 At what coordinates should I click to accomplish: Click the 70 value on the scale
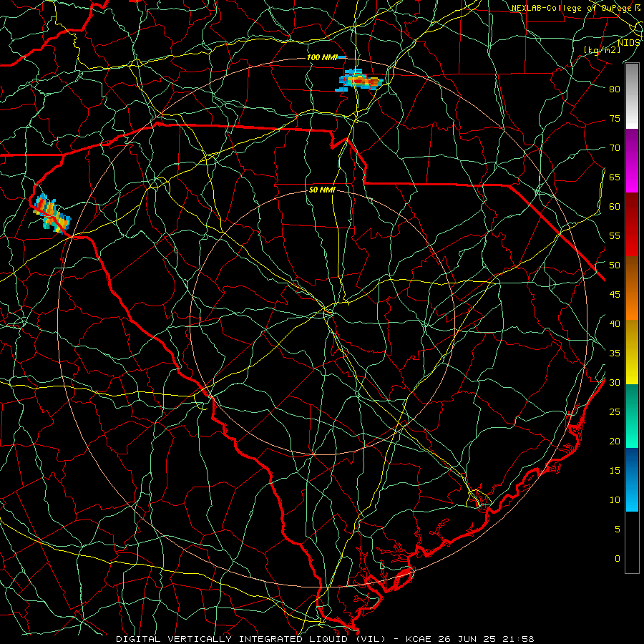click(x=615, y=148)
